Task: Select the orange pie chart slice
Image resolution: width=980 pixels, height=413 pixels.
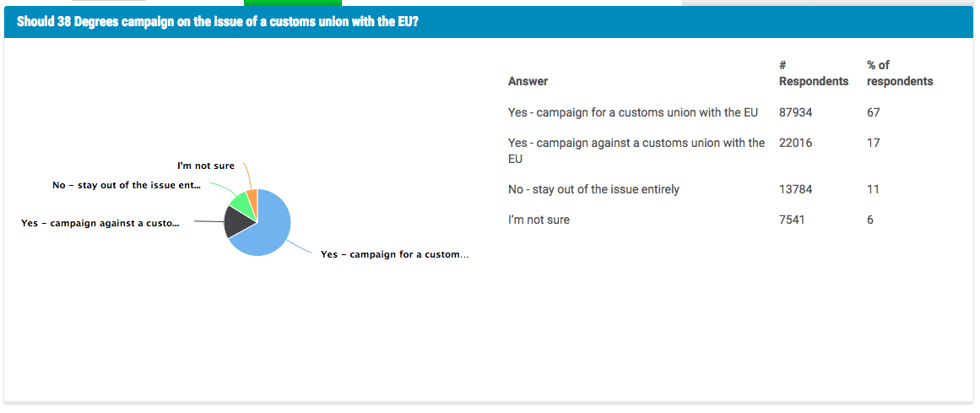Action: pyautogui.click(x=252, y=195)
